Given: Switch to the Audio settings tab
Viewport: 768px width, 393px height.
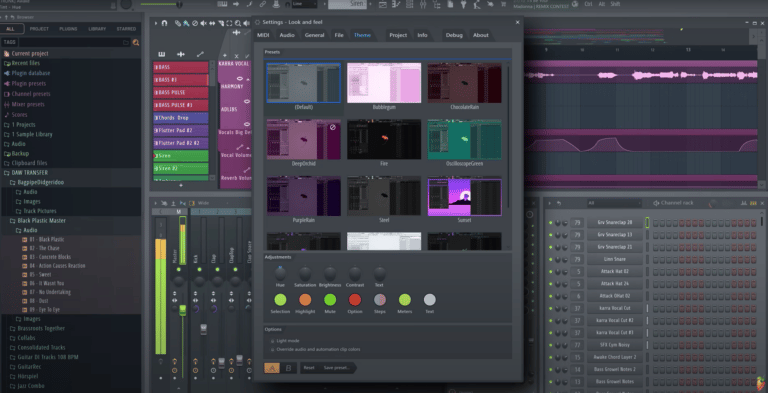Looking at the screenshot, I should point(287,35).
